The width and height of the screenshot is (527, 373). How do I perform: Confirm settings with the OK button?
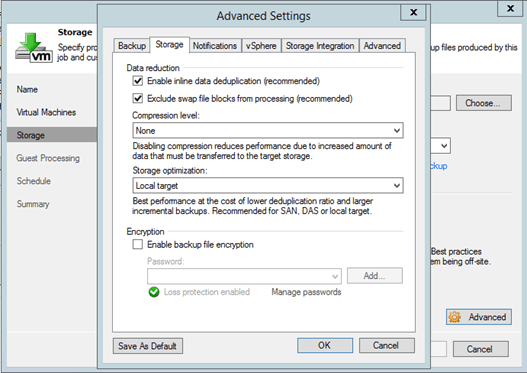coord(325,345)
